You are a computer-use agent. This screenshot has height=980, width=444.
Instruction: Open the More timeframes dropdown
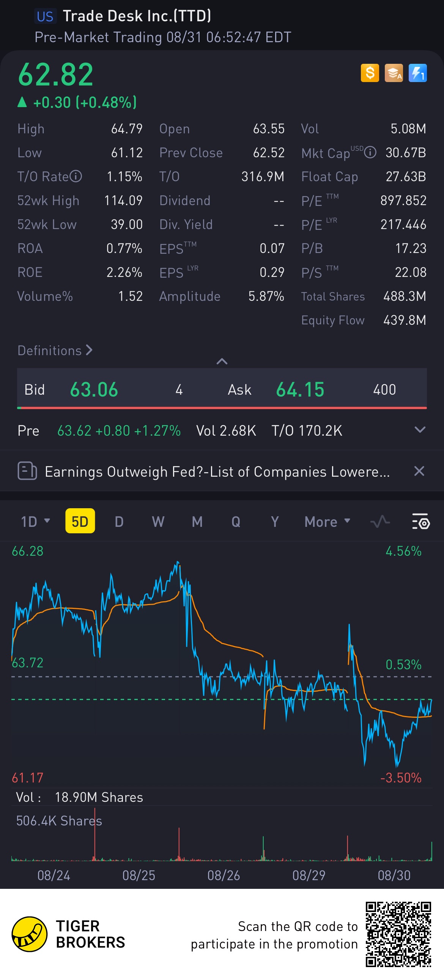(x=327, y=522)
